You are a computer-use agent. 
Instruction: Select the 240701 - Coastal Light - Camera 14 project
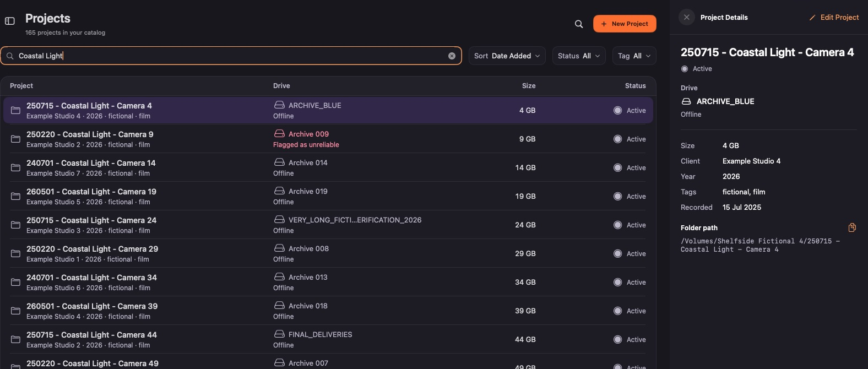328,168
